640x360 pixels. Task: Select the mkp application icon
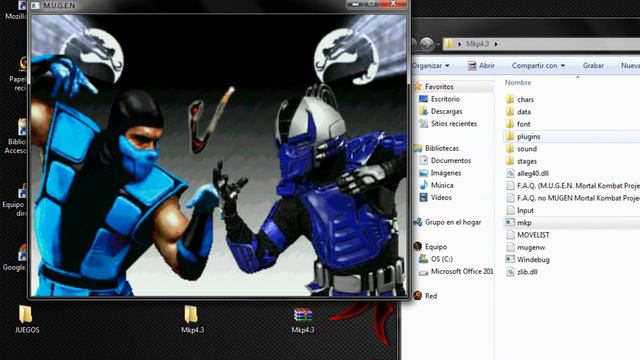[x=510, y=222]
